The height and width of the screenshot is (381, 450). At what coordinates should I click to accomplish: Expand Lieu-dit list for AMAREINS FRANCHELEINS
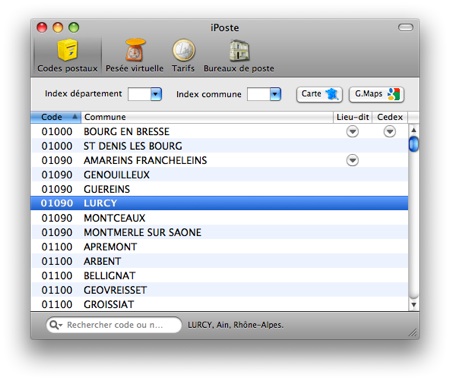click(x=352, y=160)
